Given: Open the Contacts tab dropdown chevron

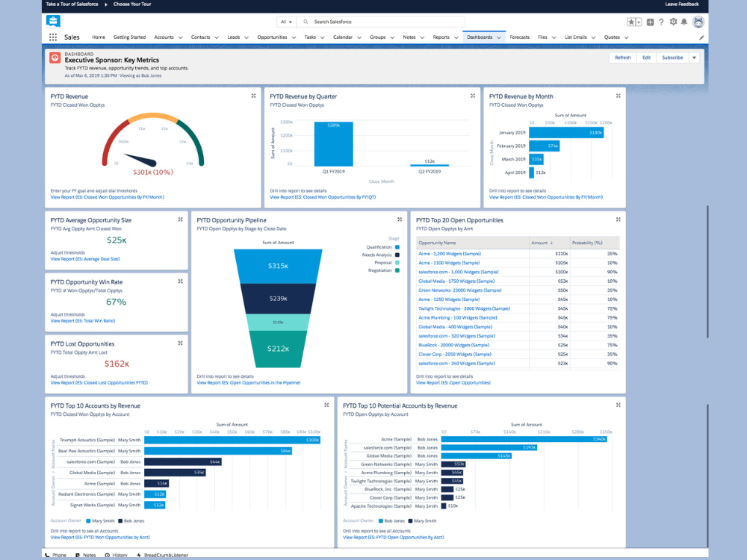Looking at the screenshot, I should (x=217, y=37).
